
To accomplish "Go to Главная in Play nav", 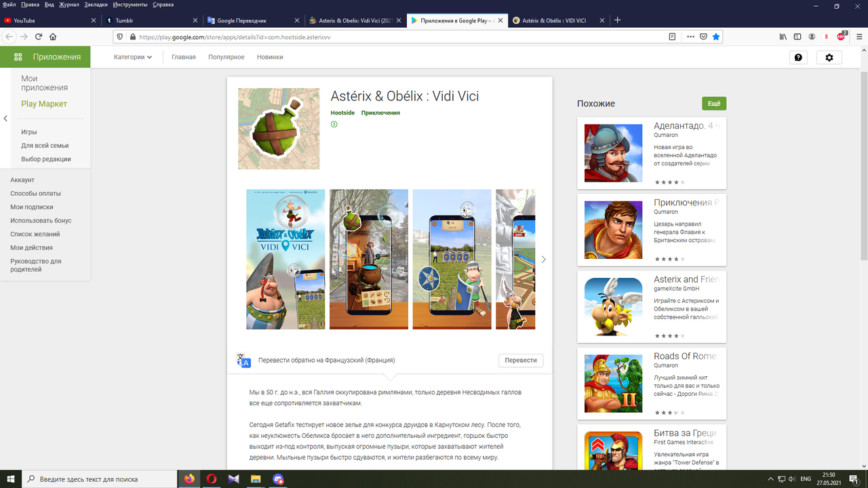I will [x=183, y=57].
